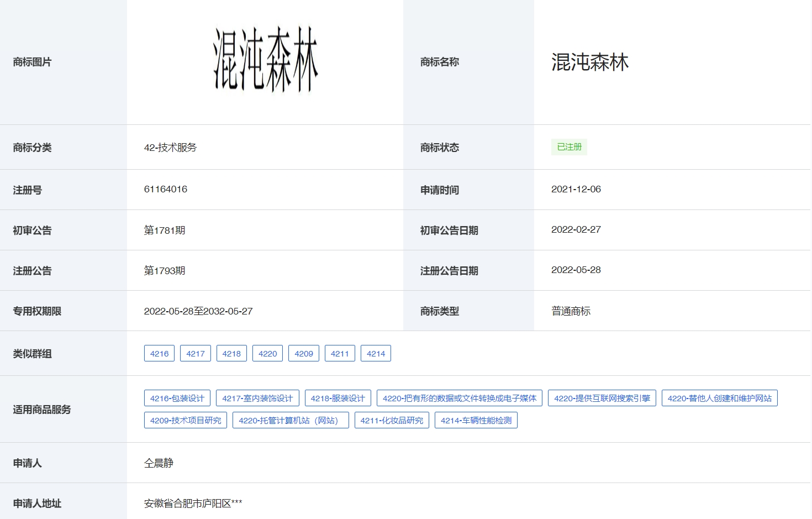
Task: Open the 4209-技术项目研究 service tag
Action: [x=185, y=420]
